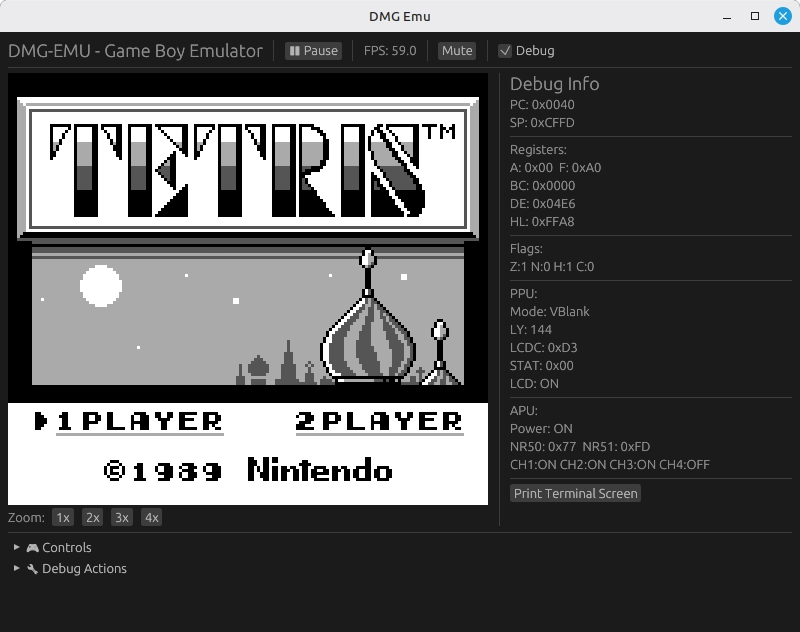
Task: Set display zoom to 1x
Action: coord(62,517)
